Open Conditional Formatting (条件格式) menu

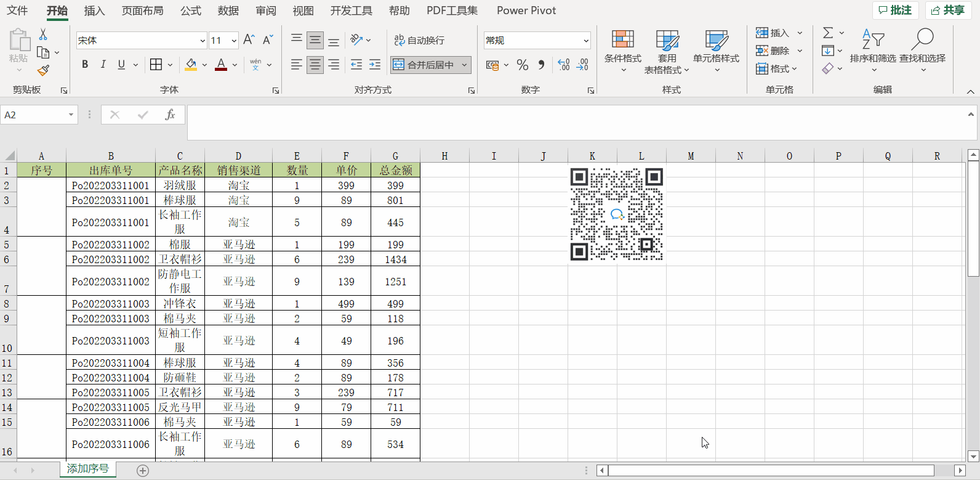623,51
